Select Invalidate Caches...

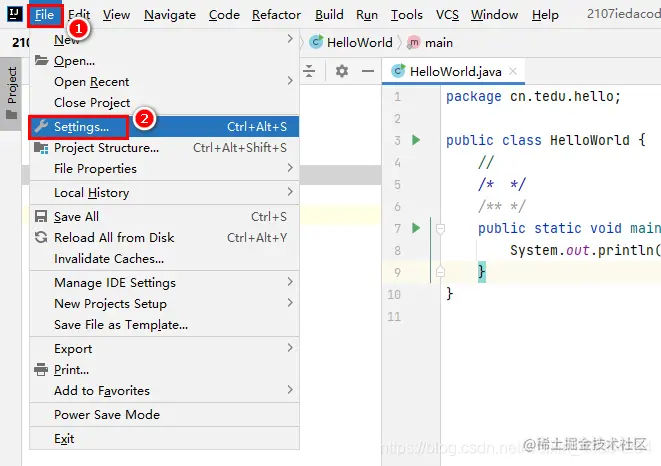tap(164, 259)
